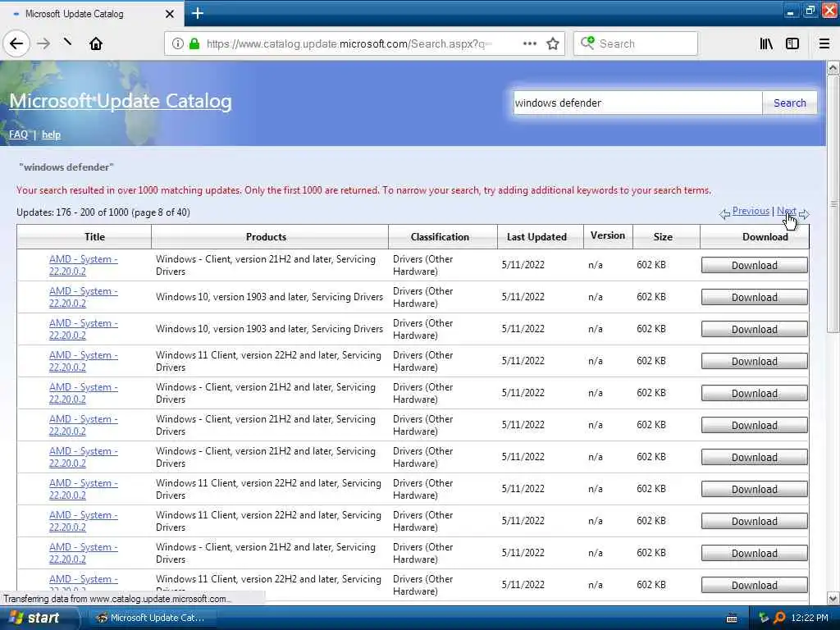
Task: Click the right arrow beside Next
Action: 804,214
